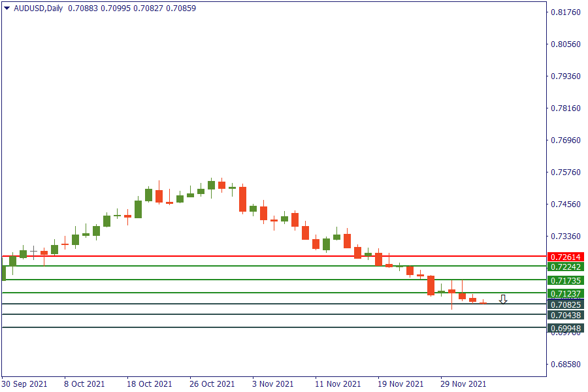Click the 0.74560 price scale value
This screenshot has width=588, height=392.
pos(566,204)
